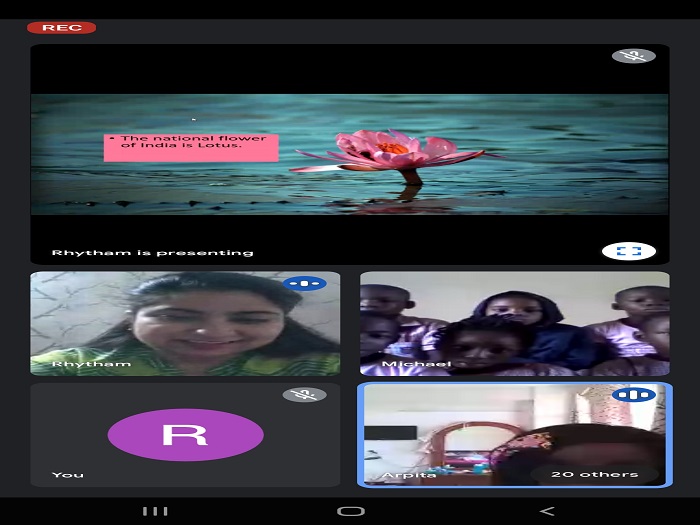The width and height of the screenshot is (700, 525).
Task: Tap the back arrow in navigation bar
Action: (x=547, y=511)
